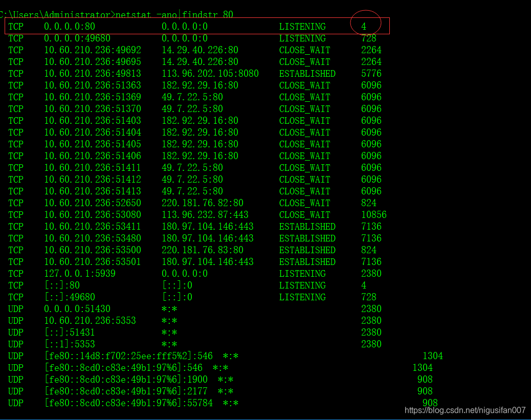Click local address 10.60.210.236:51370
The height and width of the screenshot is (420, 531).
93,109
